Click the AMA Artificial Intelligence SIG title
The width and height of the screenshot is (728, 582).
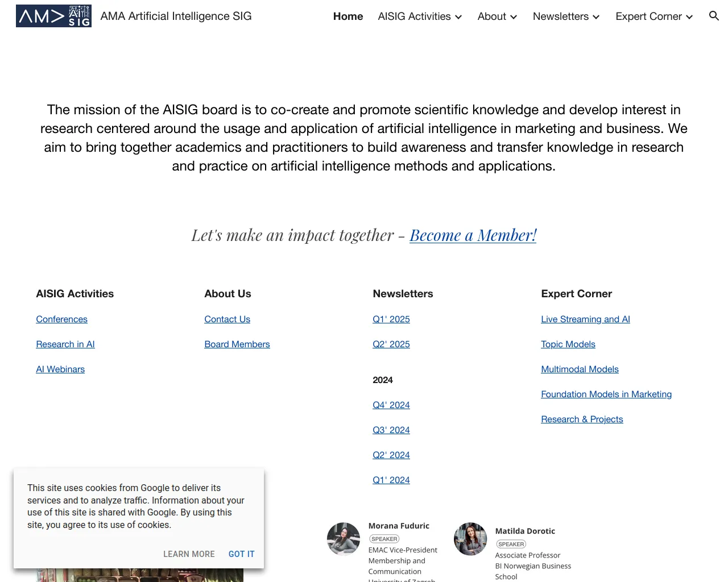tap(176, 16)
